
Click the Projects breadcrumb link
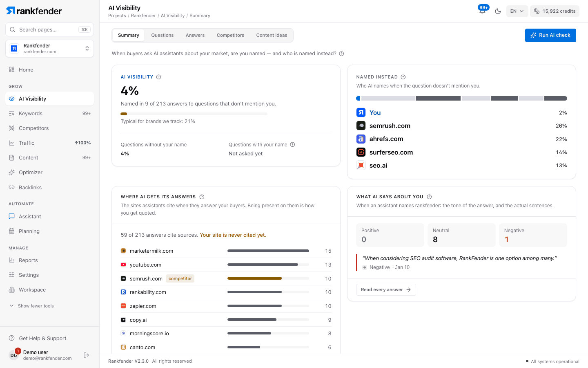[117, 16]
